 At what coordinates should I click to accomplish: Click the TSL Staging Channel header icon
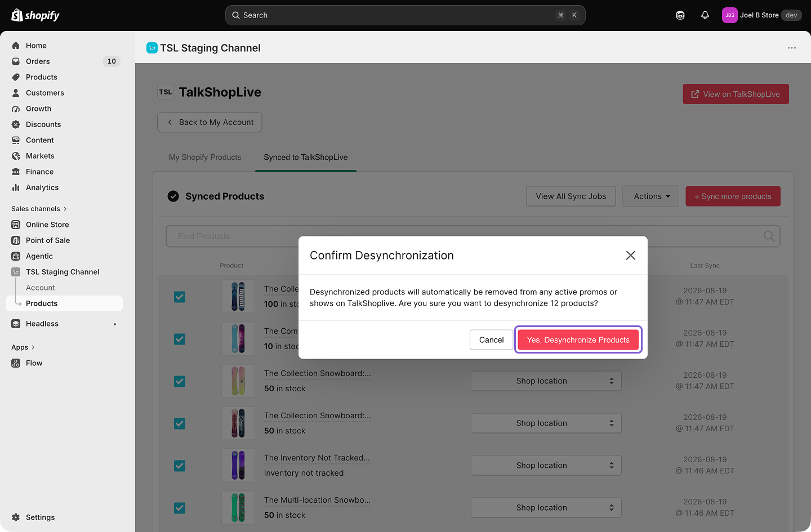tap(152, 48)
